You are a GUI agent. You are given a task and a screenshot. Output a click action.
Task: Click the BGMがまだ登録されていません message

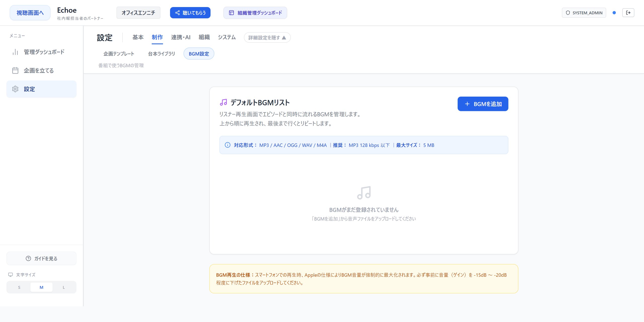coord(364,210)
